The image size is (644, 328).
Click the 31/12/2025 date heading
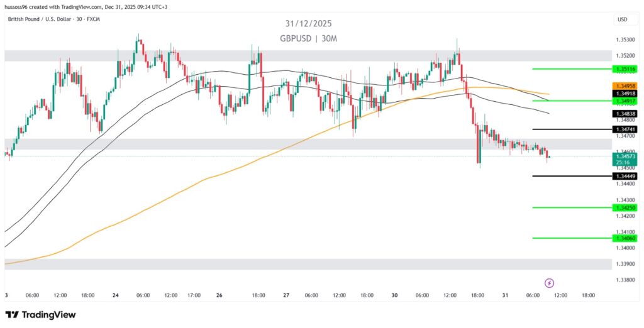[x=308, y=23]
